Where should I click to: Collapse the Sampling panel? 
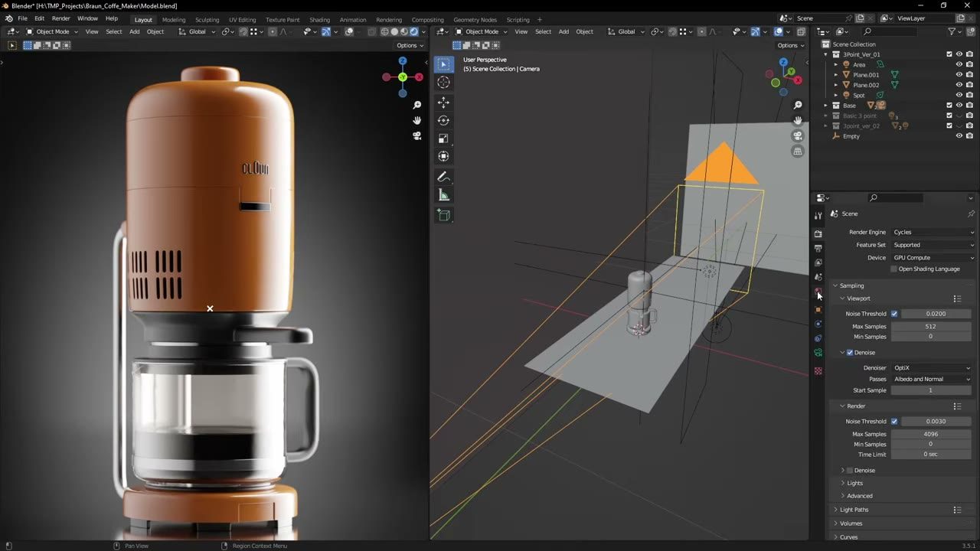(851, 285)
